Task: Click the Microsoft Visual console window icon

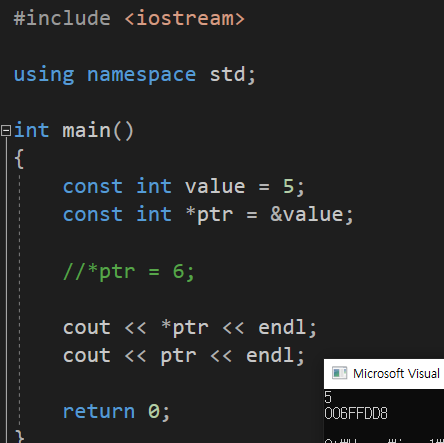Action: click(x=340, y=373)
